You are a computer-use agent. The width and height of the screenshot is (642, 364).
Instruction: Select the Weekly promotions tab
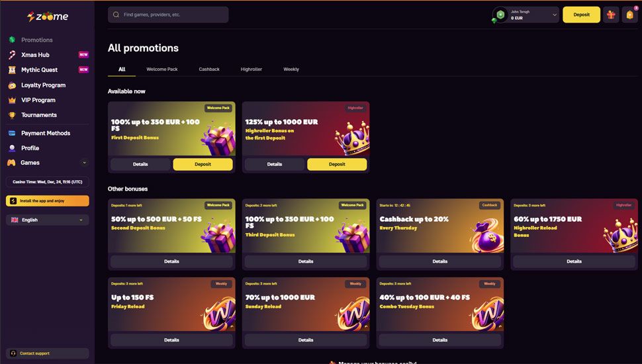[291, 69]
